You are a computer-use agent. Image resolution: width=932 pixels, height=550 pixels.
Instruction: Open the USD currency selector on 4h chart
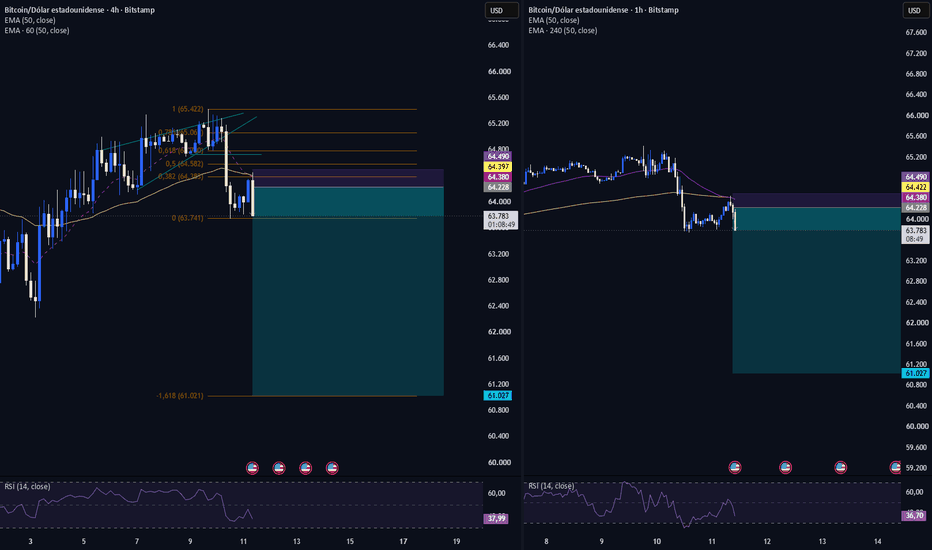coord(501,10)
